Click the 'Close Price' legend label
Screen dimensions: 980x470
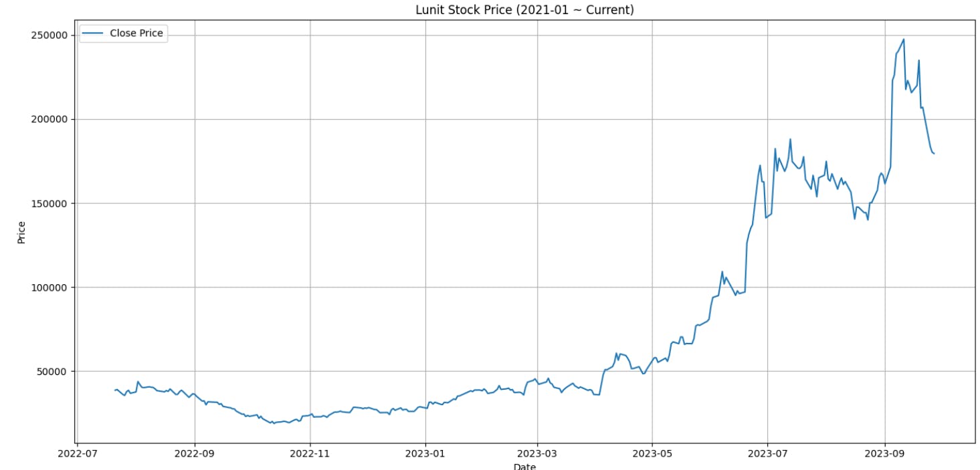pos(136,33)
